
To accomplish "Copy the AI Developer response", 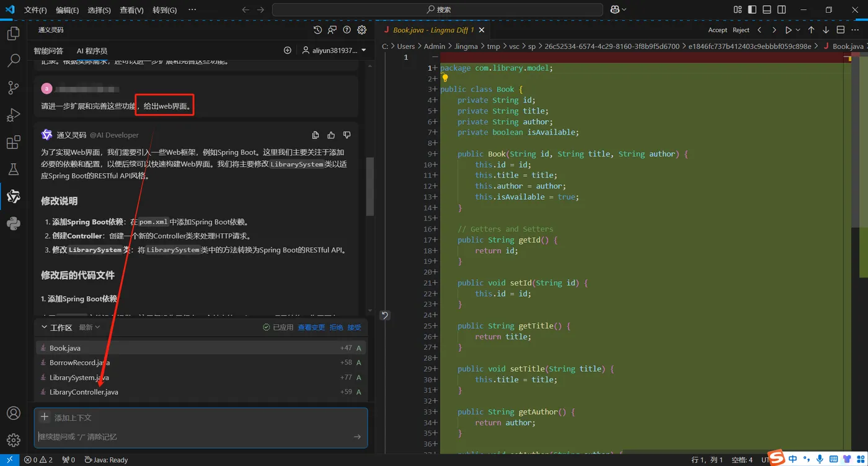I will tap(316, 135).
